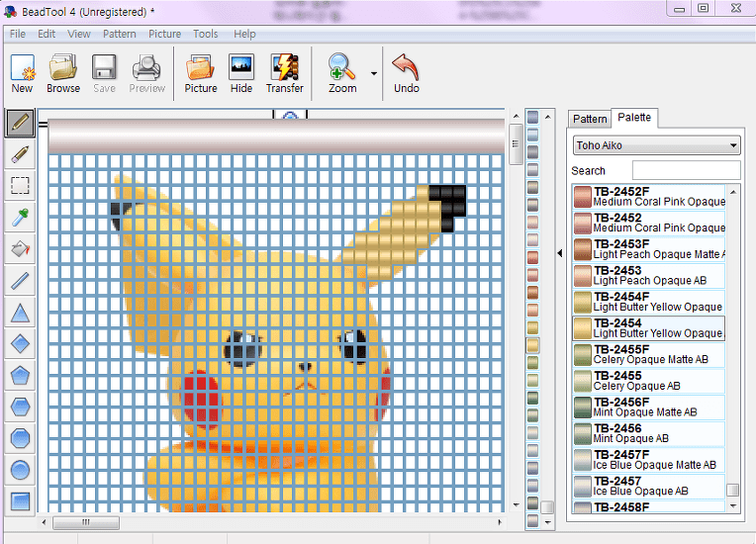The width and height of the screenshot is (756, 544).
Task: Open the Edit menu
Action: pyautogui.click(x=47, y=34)
